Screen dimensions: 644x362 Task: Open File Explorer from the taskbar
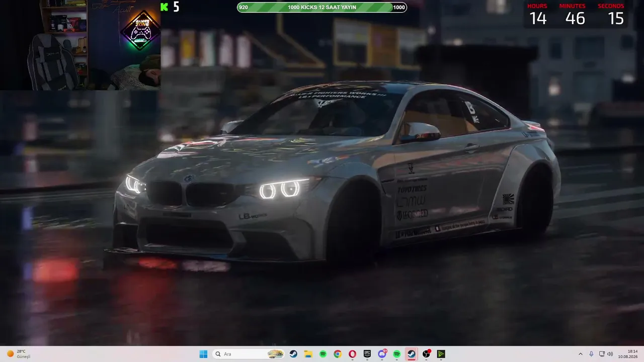coord(308,354)
